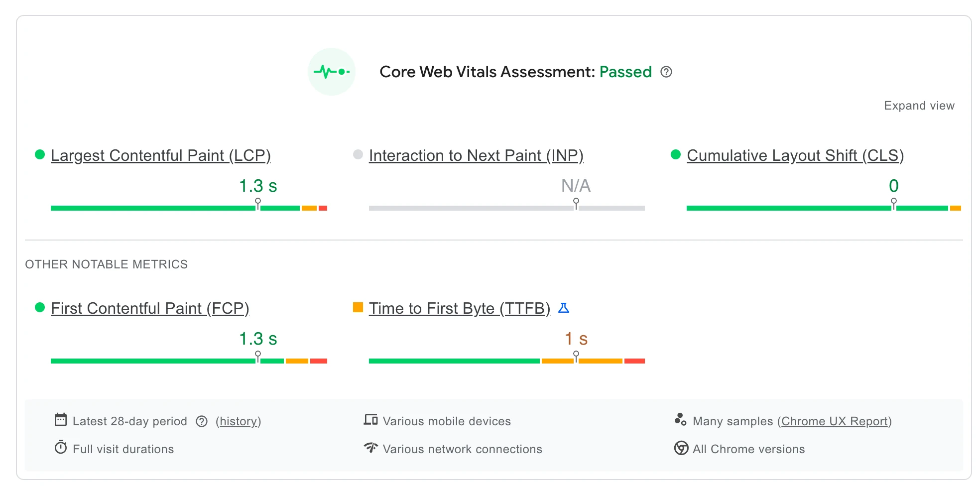Click the INP value N/A
This screenshot has height=492, width=980.
pyautogui.click(x=576, y=186)
